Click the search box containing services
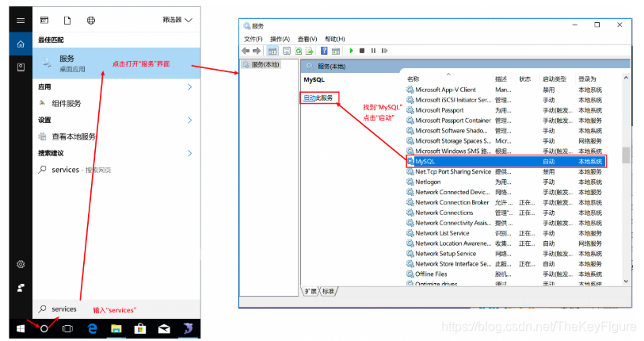644x341 pixels. [116, 309]
